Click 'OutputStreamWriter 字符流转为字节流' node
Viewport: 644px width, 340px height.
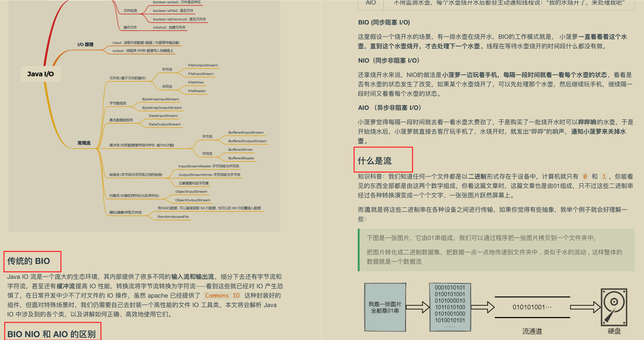coord(209,175)
